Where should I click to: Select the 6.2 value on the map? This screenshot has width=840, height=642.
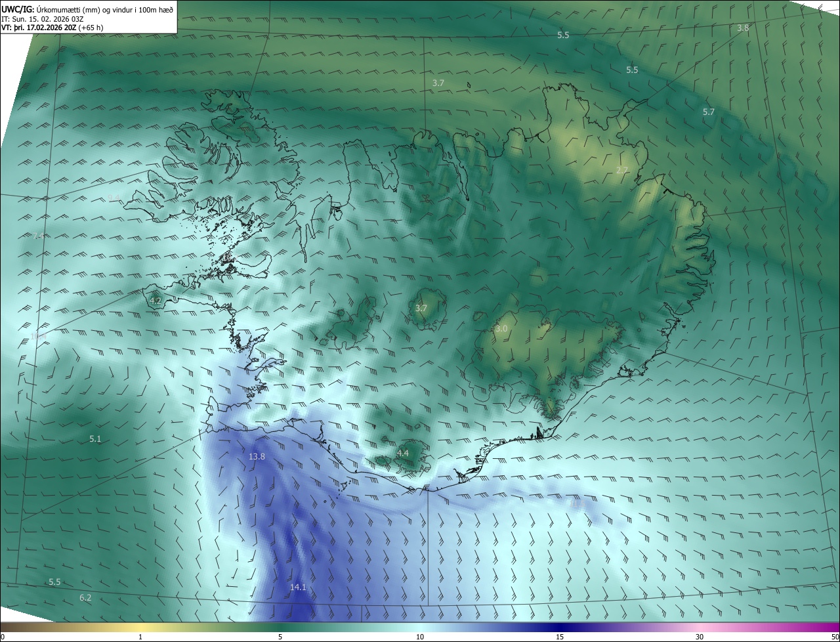85,597
